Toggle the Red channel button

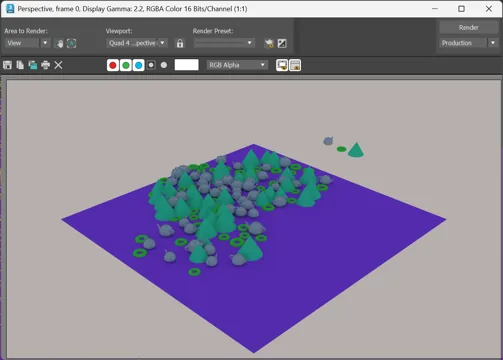[x=113, y=65]
